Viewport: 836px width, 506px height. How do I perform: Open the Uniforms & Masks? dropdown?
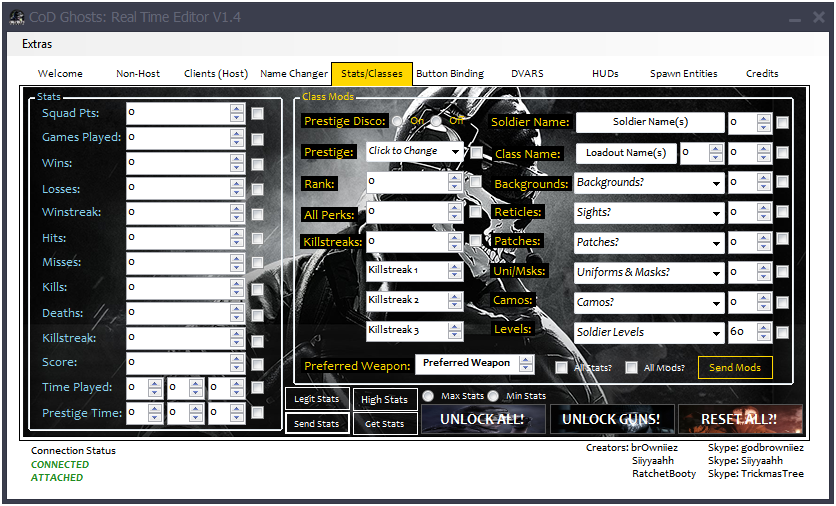tap(649, 272)
